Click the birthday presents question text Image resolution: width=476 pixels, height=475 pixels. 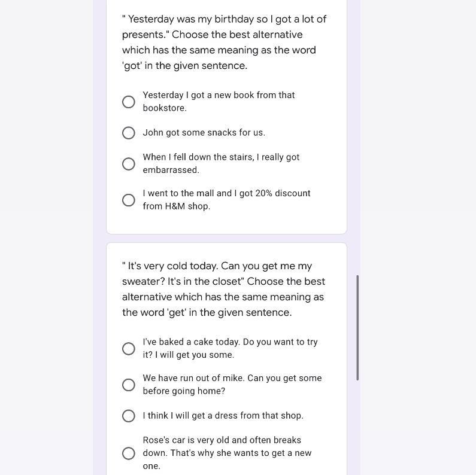pos(224,42)
